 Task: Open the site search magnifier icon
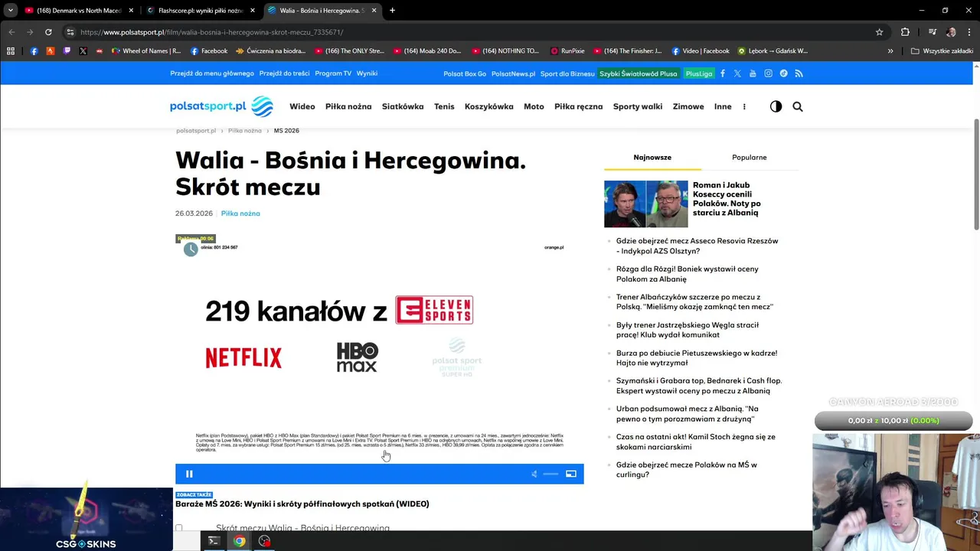click(798, 106)
